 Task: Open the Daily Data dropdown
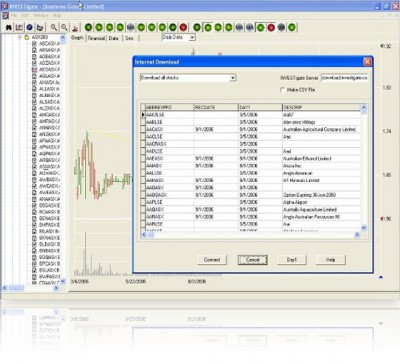179,37
